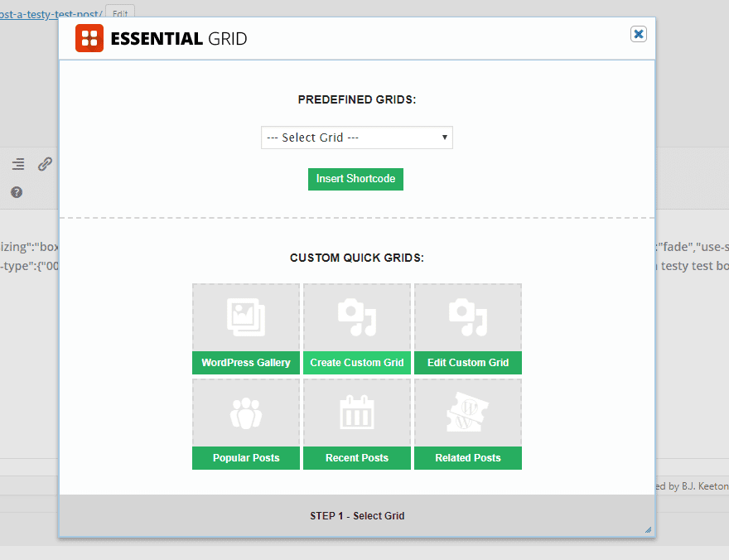Click the unordered list icon in the editor toolbar
The width and height of the screenshot is (729, 560).
17,164
